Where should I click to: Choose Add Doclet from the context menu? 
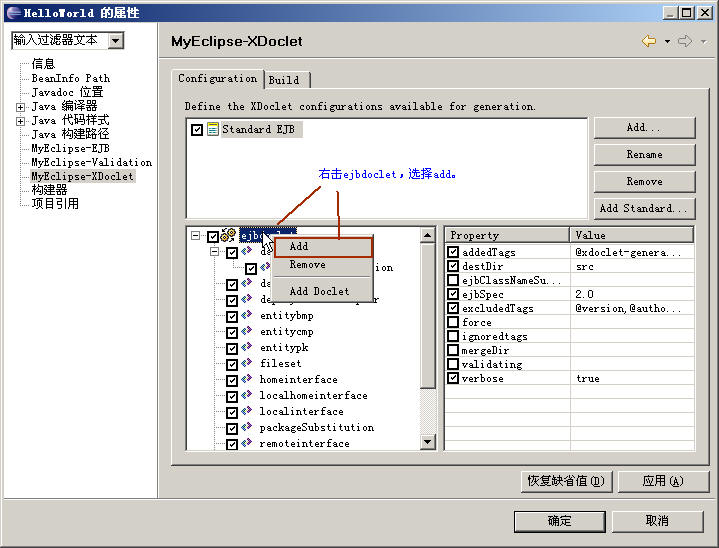click(x=323, y=292)
